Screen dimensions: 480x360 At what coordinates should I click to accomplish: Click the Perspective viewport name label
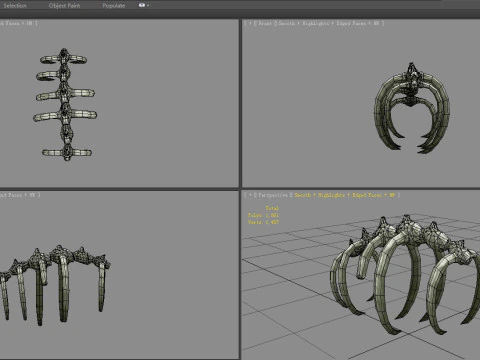click(273, 195)
